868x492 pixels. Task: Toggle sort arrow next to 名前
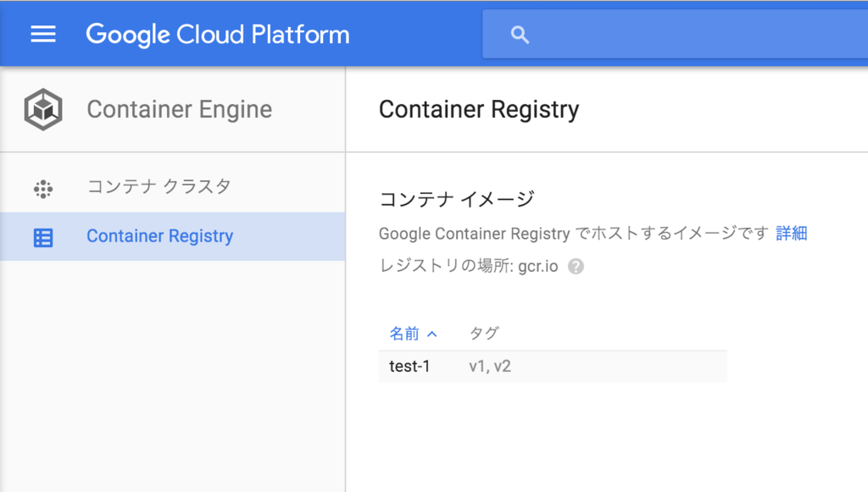tap(432, 334)
